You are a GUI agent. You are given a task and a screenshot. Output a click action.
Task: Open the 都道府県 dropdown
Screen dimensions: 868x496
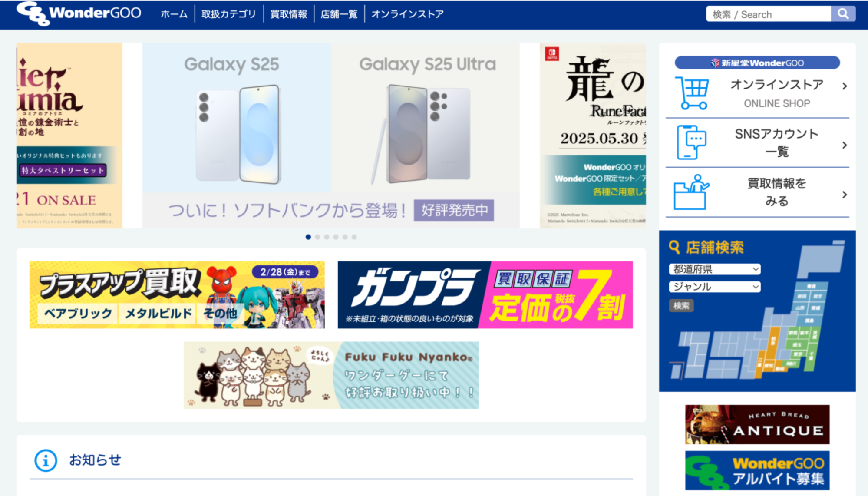click(715, 269)
